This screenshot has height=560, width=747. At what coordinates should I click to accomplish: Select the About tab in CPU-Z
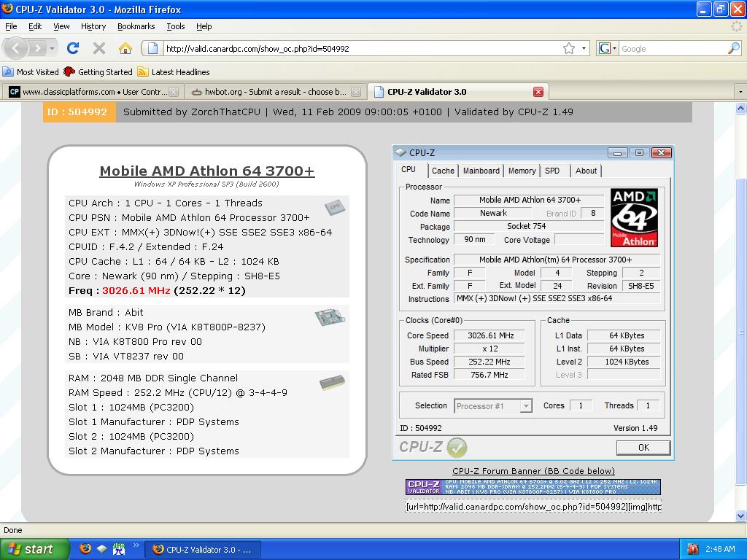586,171
